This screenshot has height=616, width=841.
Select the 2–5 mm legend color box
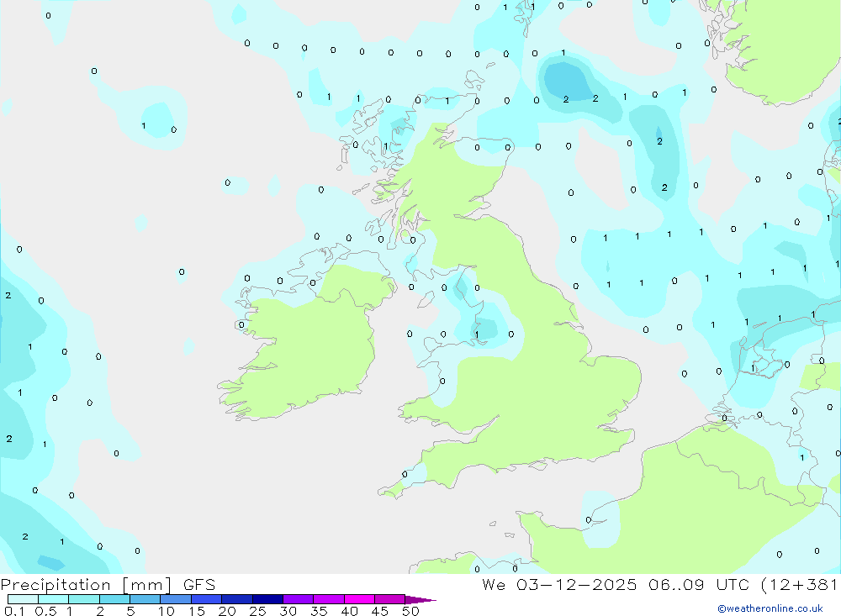[114, 599]
